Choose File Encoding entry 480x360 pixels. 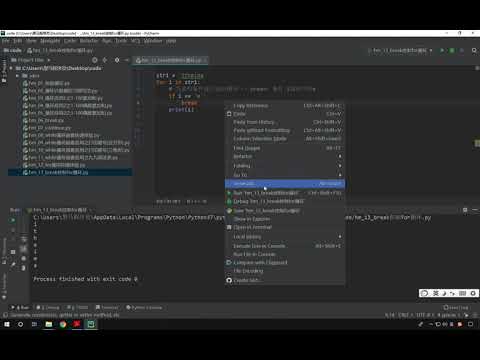285,271
